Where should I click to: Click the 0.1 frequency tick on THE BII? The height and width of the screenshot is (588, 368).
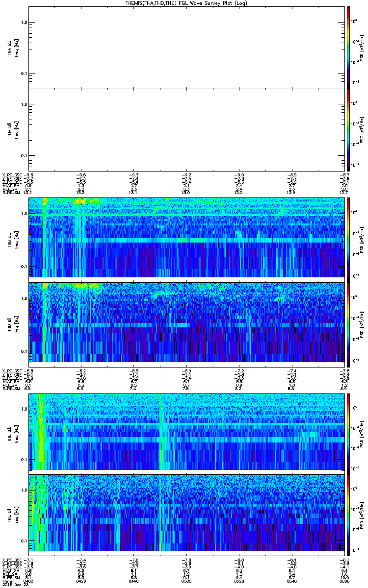pyautogui.click(x=23, y=540)
